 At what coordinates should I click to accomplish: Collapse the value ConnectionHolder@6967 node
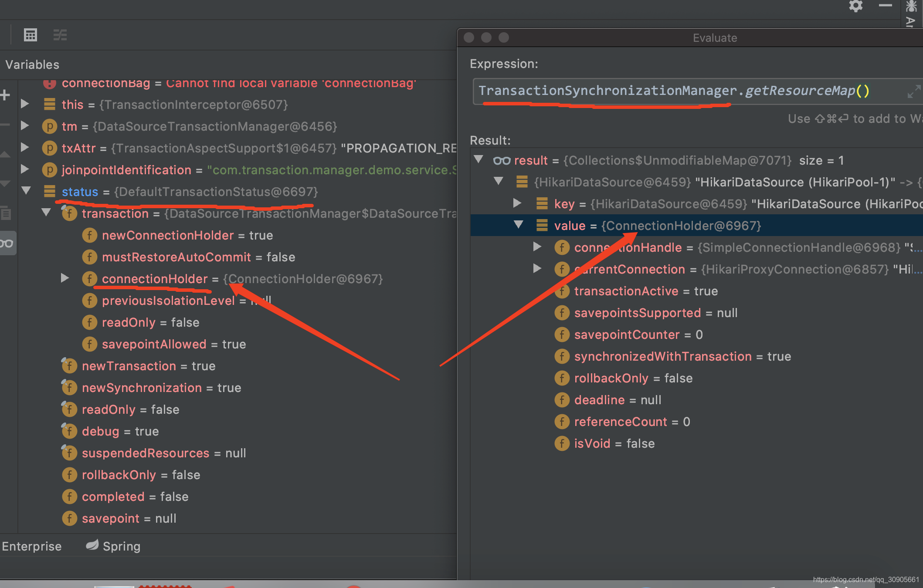point(519,225)
